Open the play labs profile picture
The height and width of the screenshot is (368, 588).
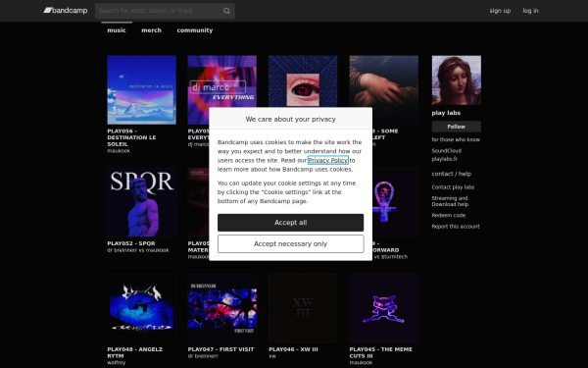click(x=457, y=80)
